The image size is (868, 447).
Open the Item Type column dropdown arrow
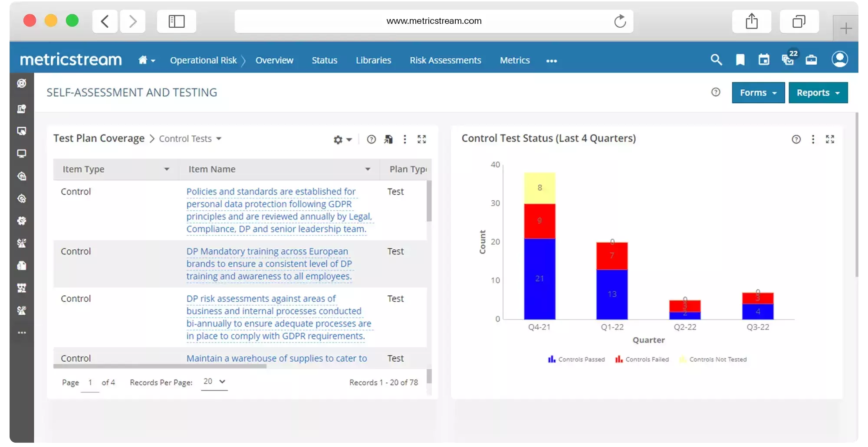167,169
